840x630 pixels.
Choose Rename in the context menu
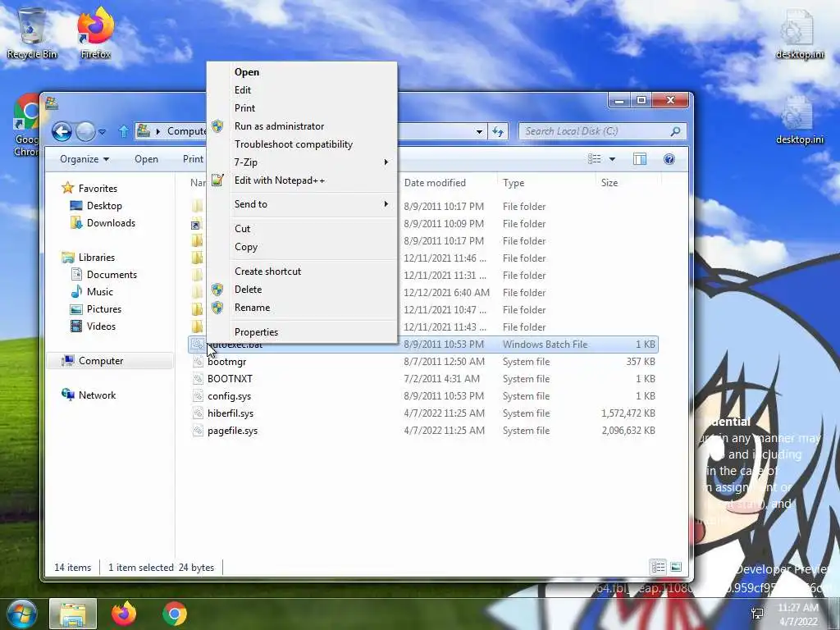tap(303, 308)
